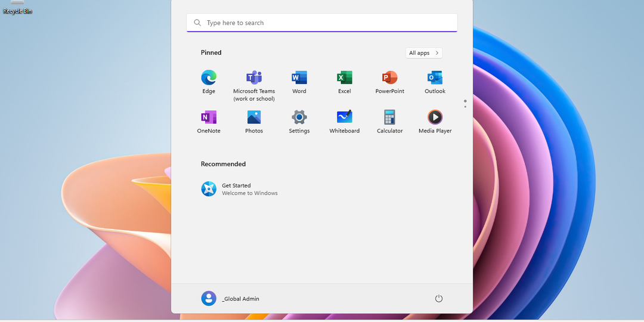Launch Media Player app

point(435,122)
